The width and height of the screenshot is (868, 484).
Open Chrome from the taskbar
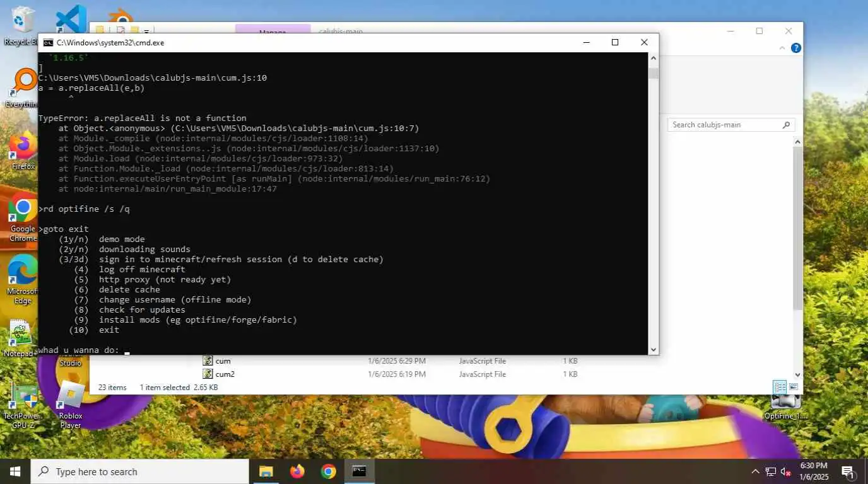328,471
